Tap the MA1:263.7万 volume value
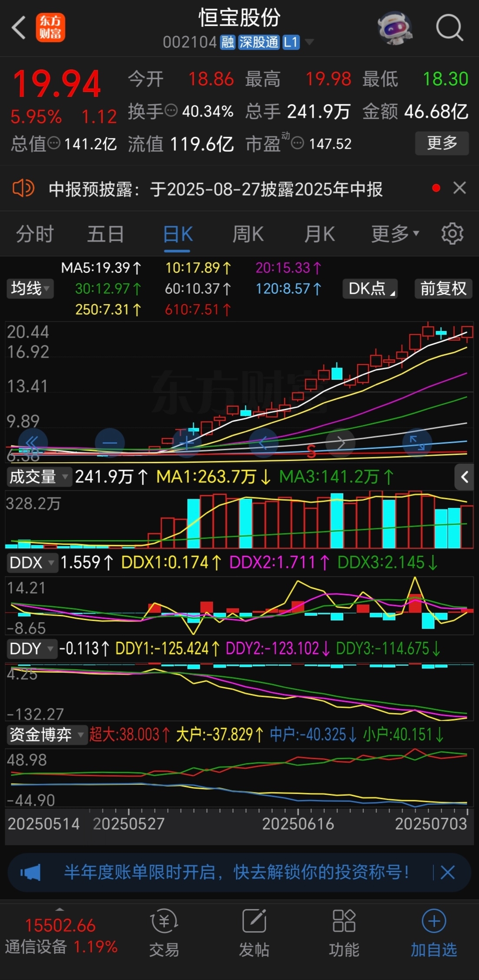The height and width of the screenshot is (980, 479). tap(213, 477)
